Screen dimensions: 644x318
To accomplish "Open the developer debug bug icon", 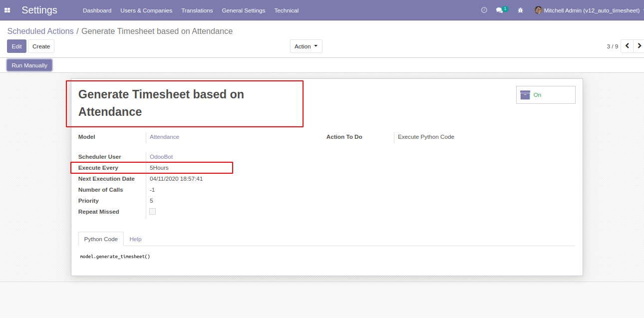I will pyautogui.click(x=521, y=10).
